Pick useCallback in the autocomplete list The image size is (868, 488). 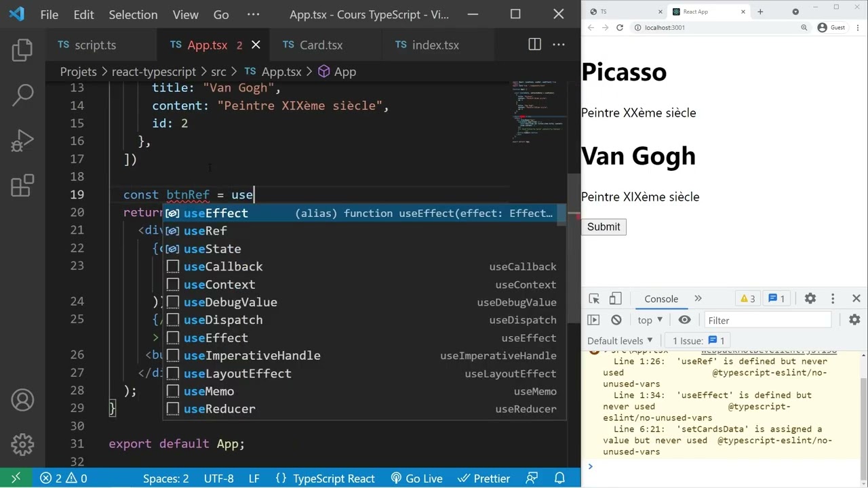pyautogui.click(x=364, y=266)
